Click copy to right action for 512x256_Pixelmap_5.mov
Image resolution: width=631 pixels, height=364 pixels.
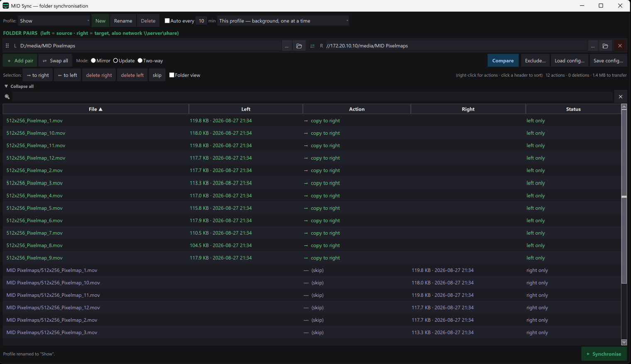(322, 208)
